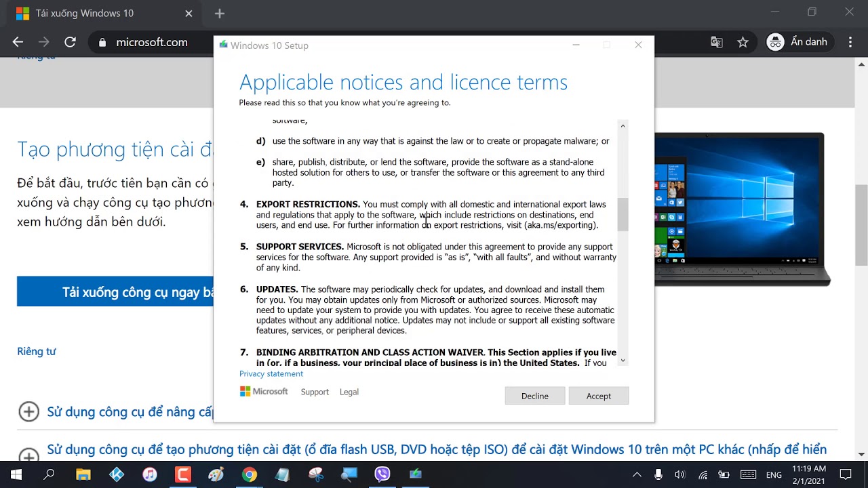Image resolution: width=868 pixels, height=488 pixels.
Task: Open Chrome's three-dot menu
Action: tap(850, 42)
